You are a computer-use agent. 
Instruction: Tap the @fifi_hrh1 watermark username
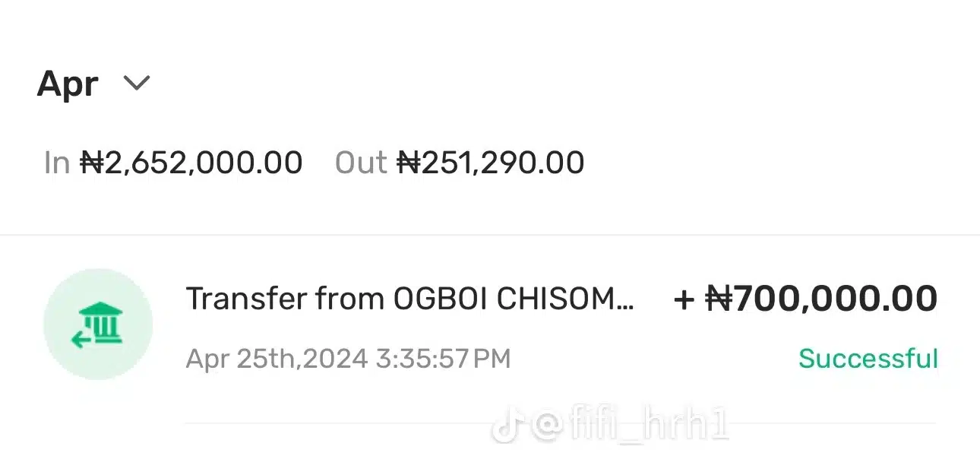630,427
